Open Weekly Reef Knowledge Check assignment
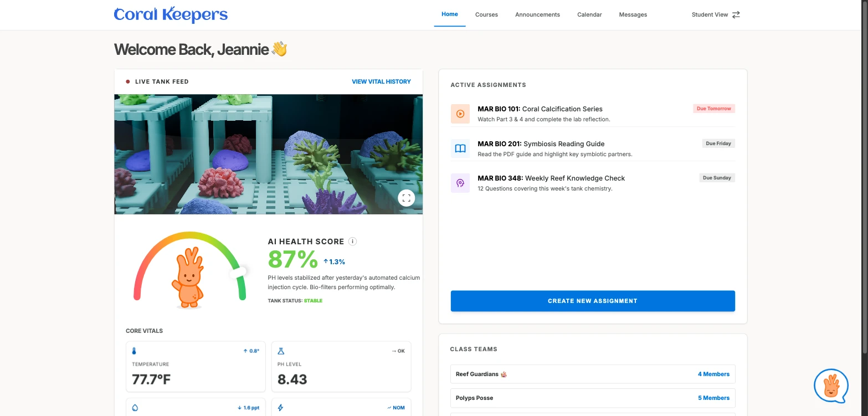868x416 pixels. (x=593, y=183)
